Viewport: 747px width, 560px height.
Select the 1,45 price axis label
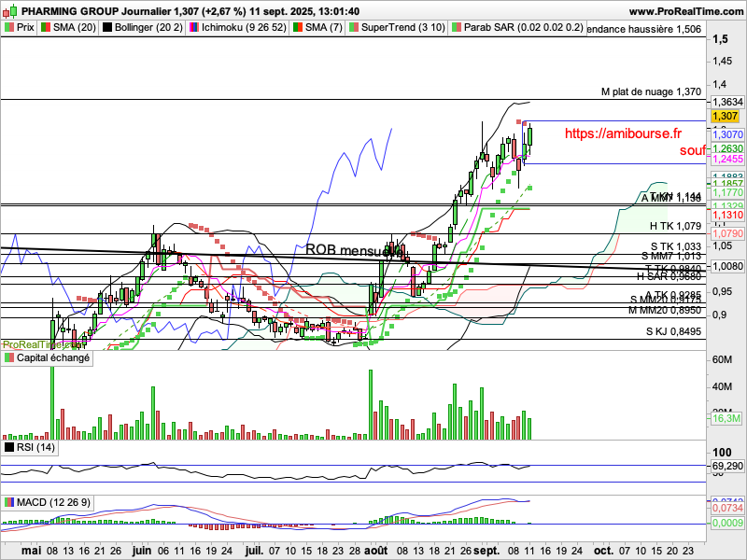coord(723,61)
